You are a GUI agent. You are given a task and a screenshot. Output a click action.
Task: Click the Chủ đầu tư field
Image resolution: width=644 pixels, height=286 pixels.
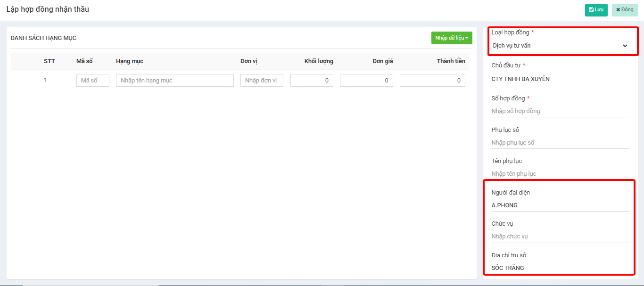pyautogui.click(x=560, y=79)
